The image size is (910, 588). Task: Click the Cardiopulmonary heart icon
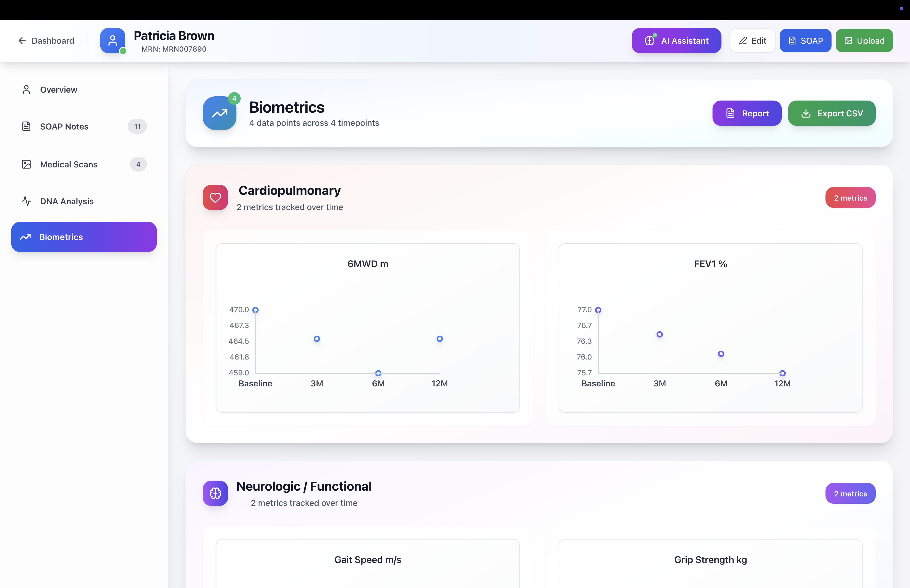[215, 197]
